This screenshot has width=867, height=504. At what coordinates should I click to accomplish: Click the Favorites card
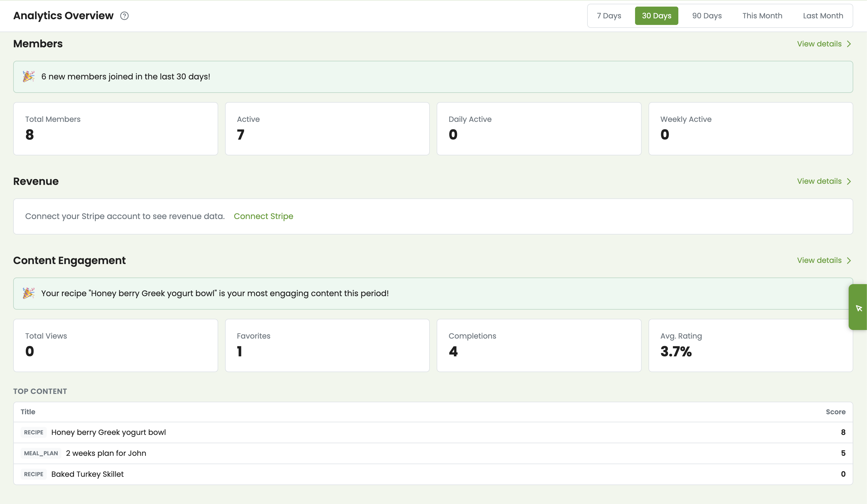point(327,345)
